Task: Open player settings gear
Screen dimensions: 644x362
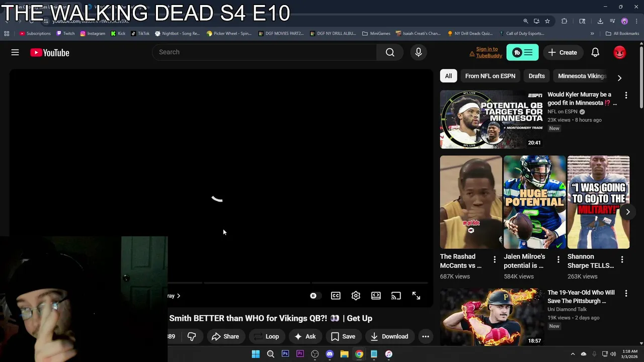Action: [x=356, y=296]
